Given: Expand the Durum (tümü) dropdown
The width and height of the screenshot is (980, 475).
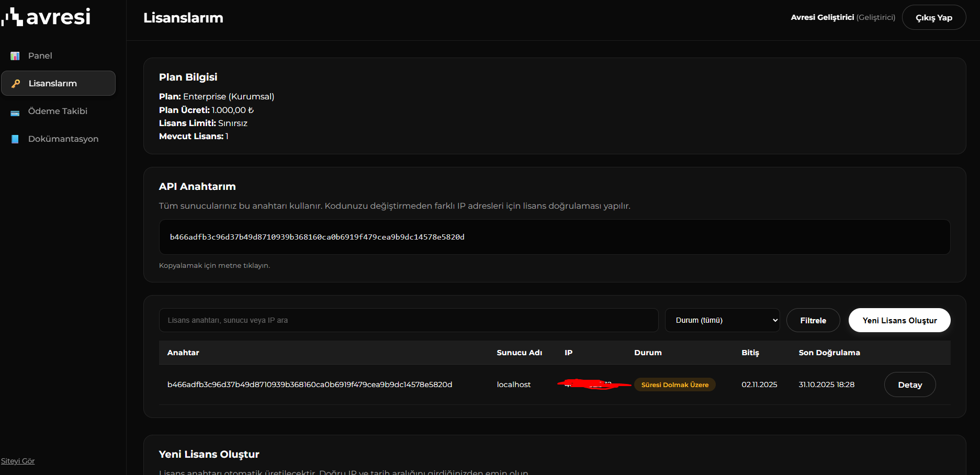Looking at the screenshot, I should point(722,320).
